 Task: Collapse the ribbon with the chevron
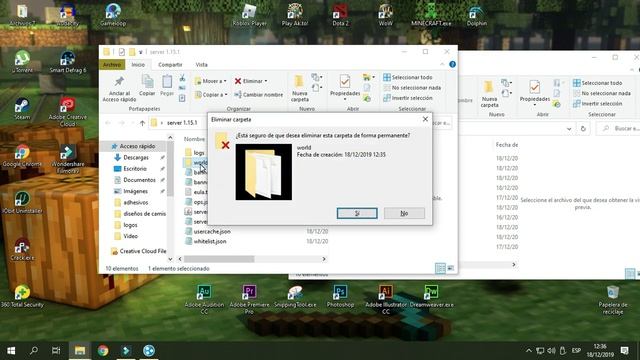pos(442,64)
